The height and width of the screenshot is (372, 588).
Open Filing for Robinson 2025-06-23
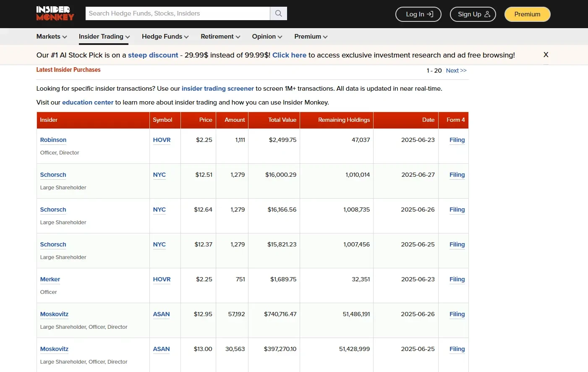click(457, 140)
